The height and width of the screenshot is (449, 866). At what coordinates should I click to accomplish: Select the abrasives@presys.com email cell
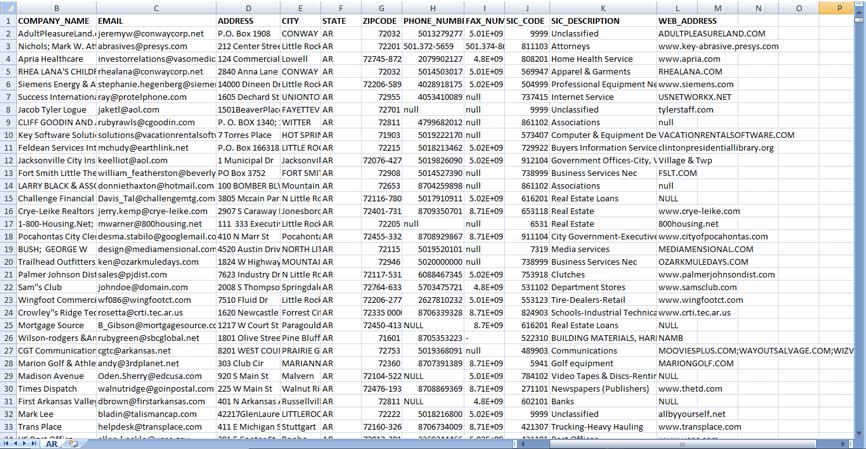tap(156, 46)
